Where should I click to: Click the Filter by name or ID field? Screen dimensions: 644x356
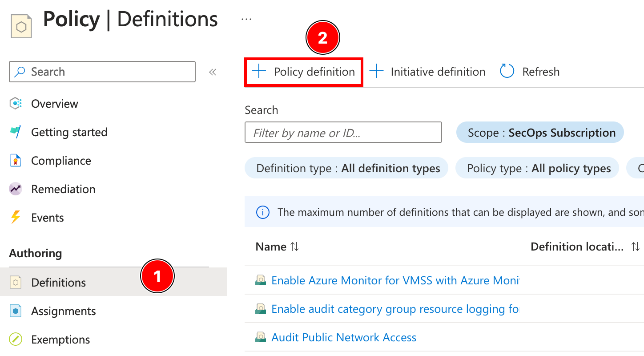[x=343, y=132]
